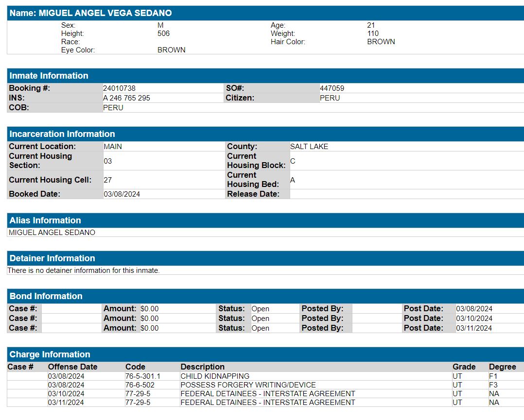524x420 pixels.
Task: Click the name header MIGUEL ANGEL VEGA SEDANO
Action: [90, 13]
